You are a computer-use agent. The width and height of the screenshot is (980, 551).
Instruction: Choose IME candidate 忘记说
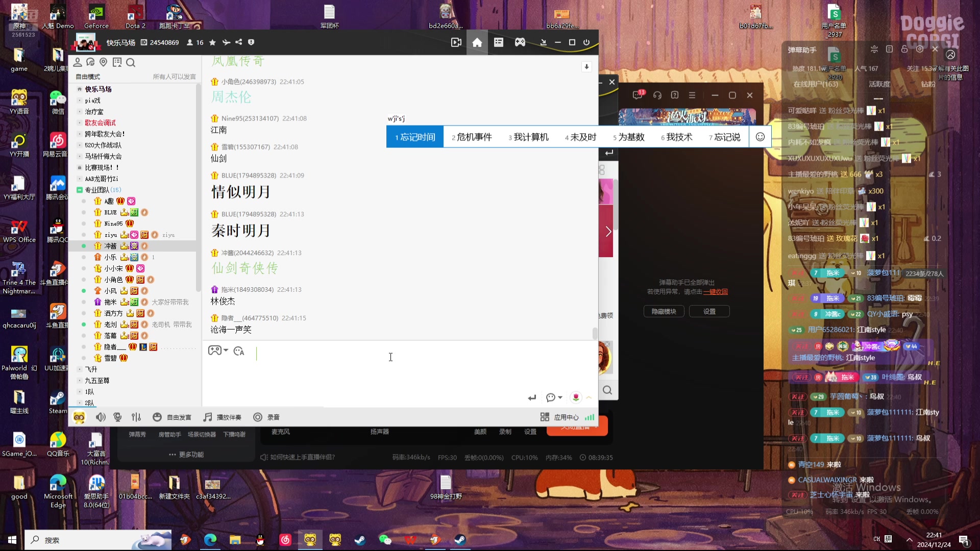coord(725,137)
